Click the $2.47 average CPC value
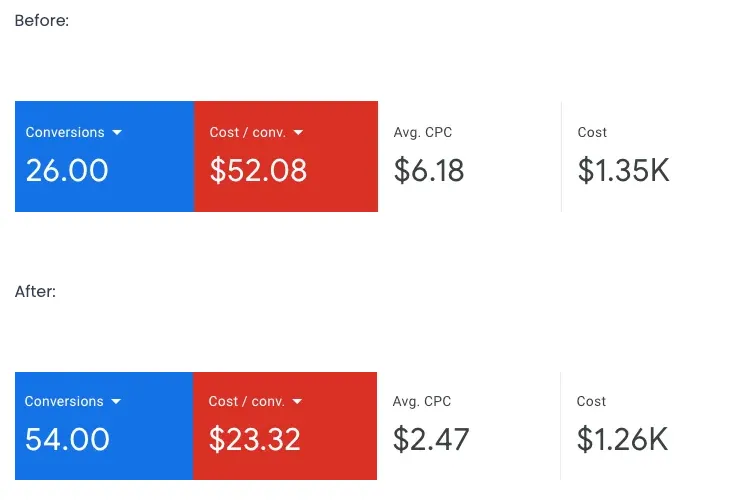746x500 pixels. click(x=430, y=439)
